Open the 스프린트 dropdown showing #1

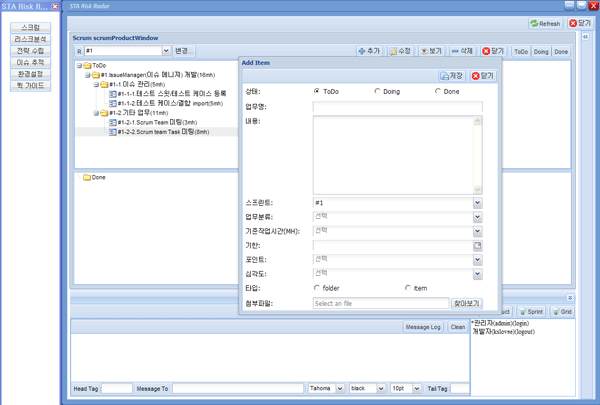(x=477, y=203)
